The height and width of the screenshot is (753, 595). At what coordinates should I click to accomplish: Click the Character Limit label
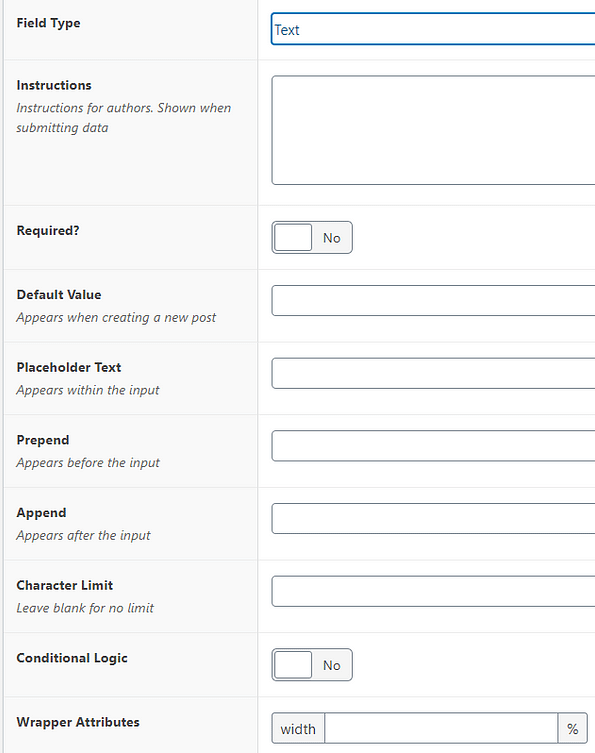(65, 585)
